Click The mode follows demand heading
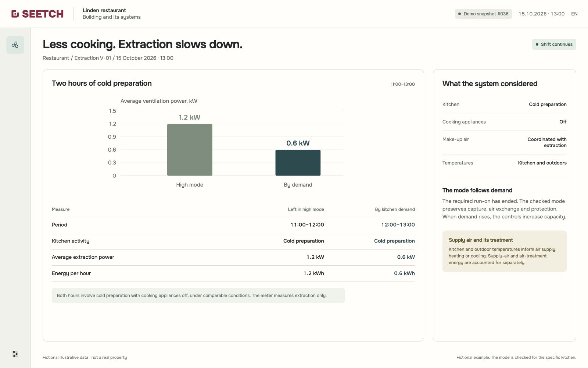This screenshot has width=588, height=368. point(477,190)
